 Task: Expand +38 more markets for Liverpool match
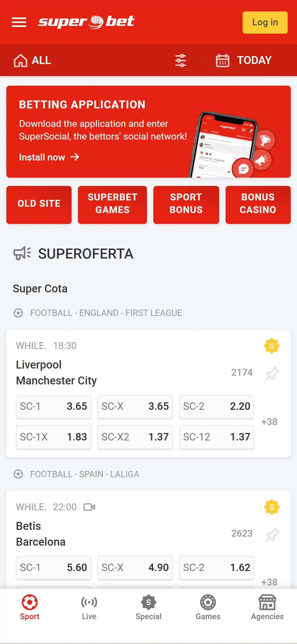(x=269, y=422)
